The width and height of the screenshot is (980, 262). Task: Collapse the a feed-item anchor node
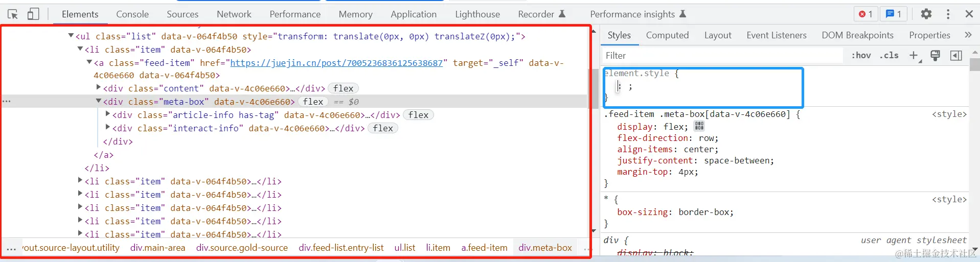click(x=89, y=62)
